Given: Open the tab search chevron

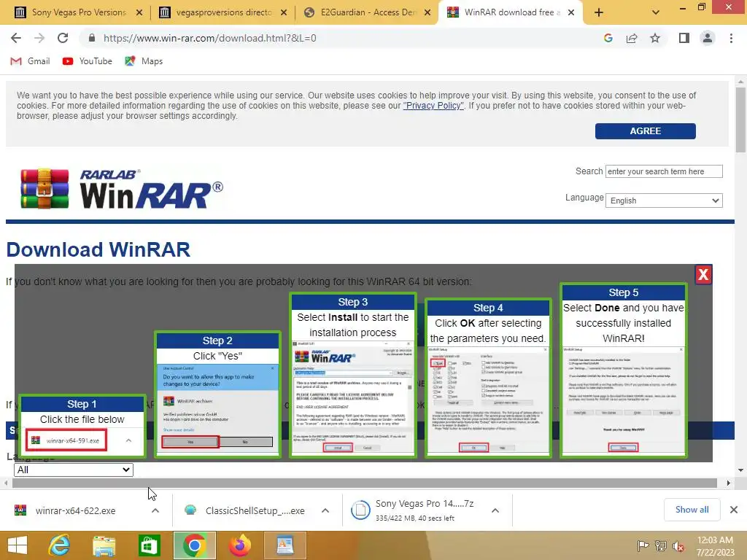Looking at the screenshot, I should tap(656, 12).
